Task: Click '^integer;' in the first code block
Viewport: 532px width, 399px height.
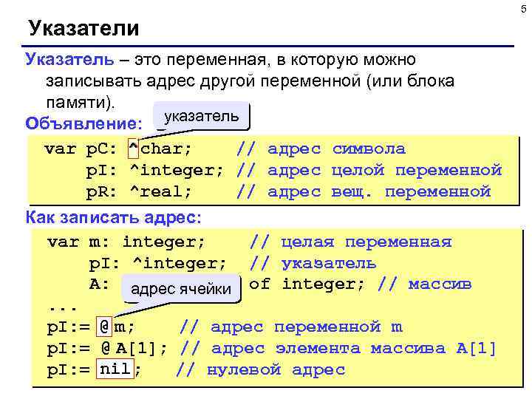Action: tap(177, 171)
